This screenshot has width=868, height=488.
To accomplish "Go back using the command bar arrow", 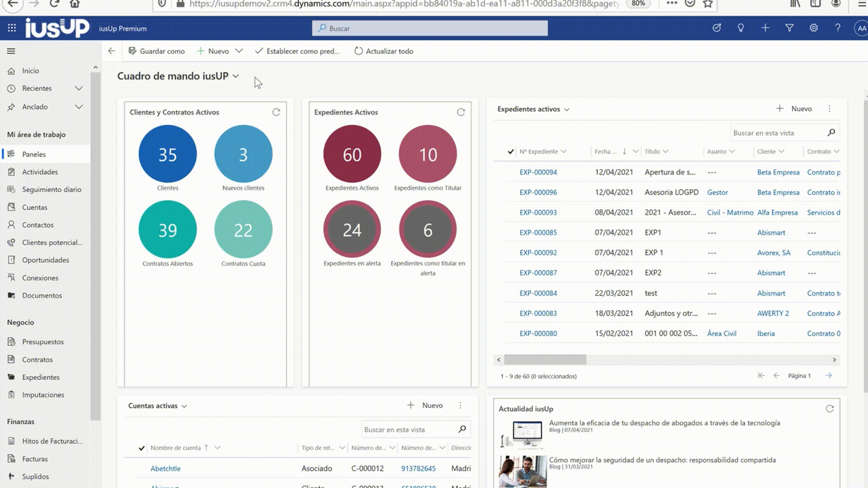I will 112,51.
